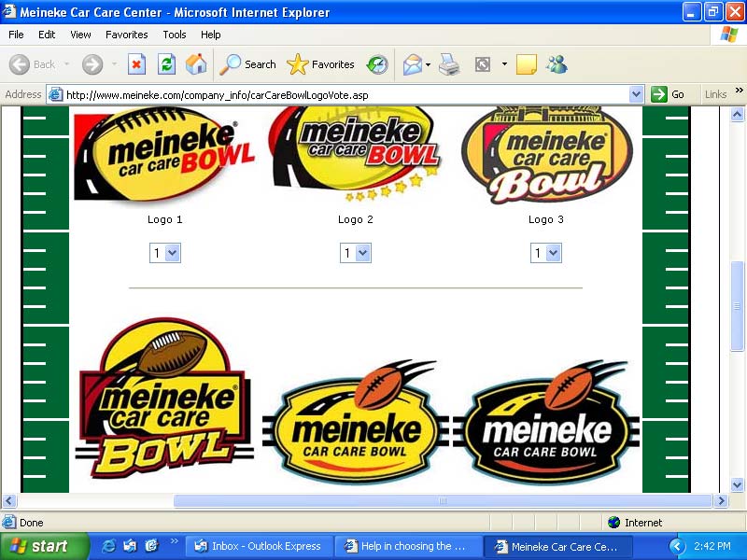747x560 pixels.
Task: Expand the dropdown arrow beside the full screen icon
Action: [504, 63]
